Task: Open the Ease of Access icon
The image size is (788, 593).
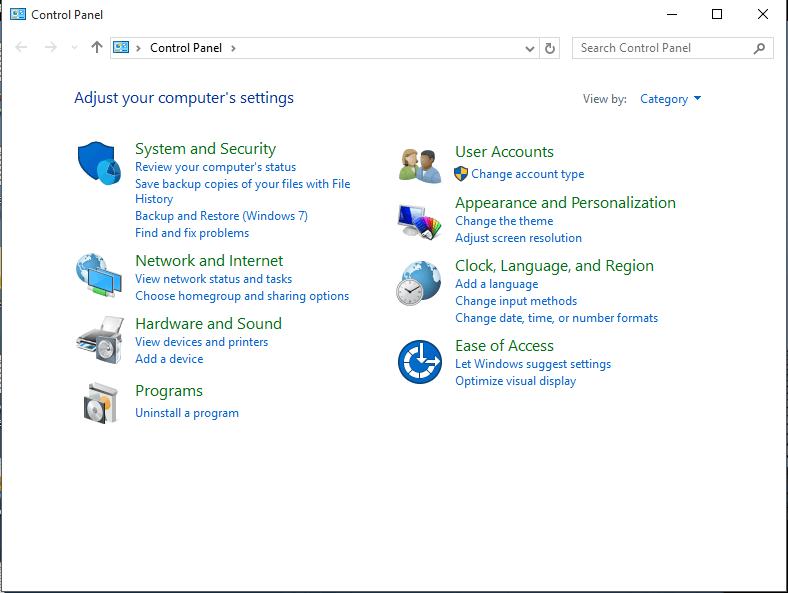Action: point(419,362)
